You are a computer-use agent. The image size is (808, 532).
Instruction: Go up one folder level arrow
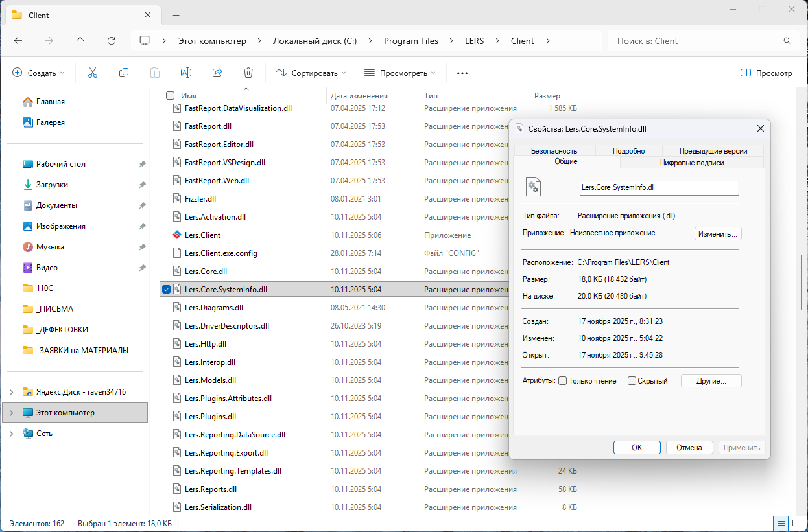[80, 41]
